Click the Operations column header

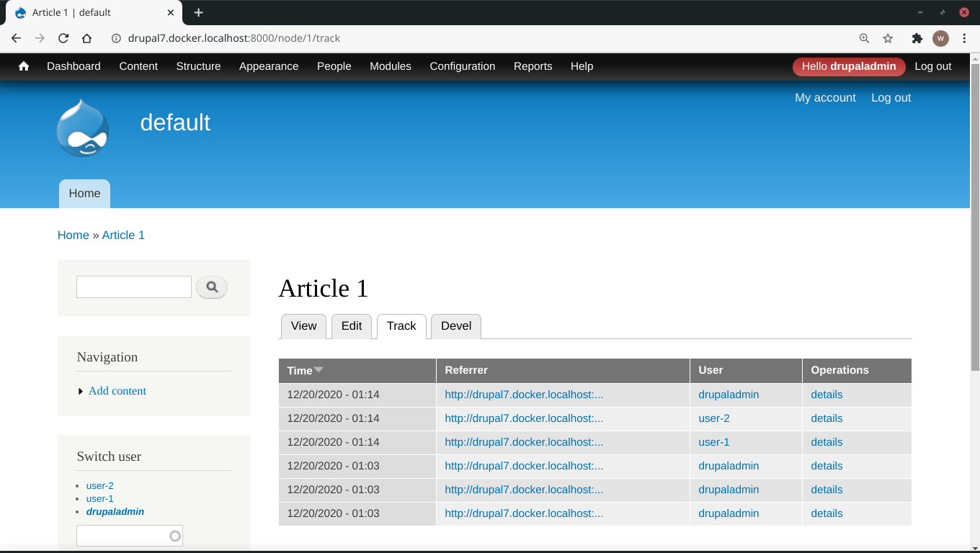click(x=839, y=370)
